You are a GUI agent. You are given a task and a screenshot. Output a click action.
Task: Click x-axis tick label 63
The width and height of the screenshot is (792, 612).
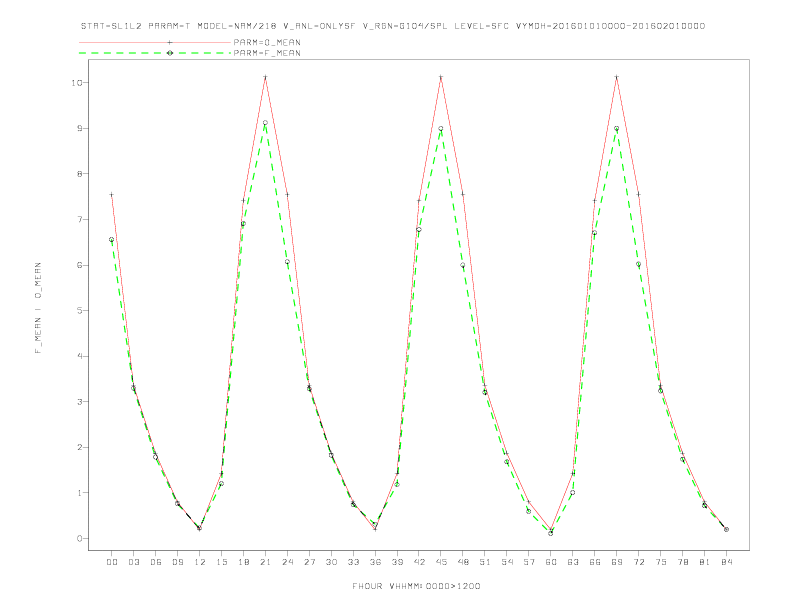(x=573, y=562)
